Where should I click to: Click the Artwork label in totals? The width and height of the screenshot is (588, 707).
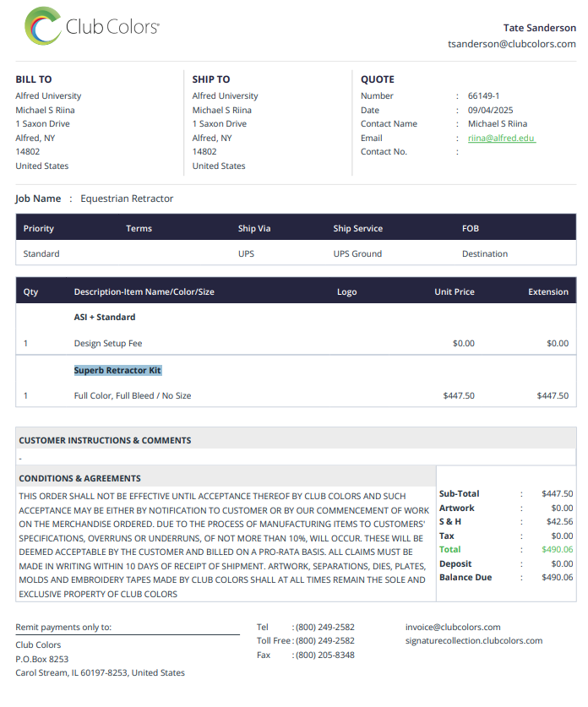click(x=456, y=508)
